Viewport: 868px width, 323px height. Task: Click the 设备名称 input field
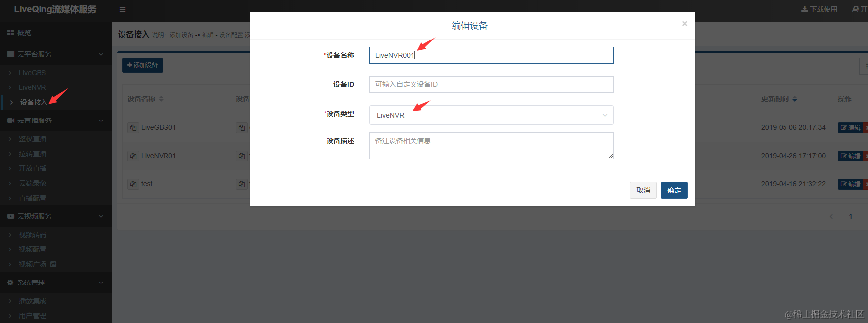pos(491,55)
